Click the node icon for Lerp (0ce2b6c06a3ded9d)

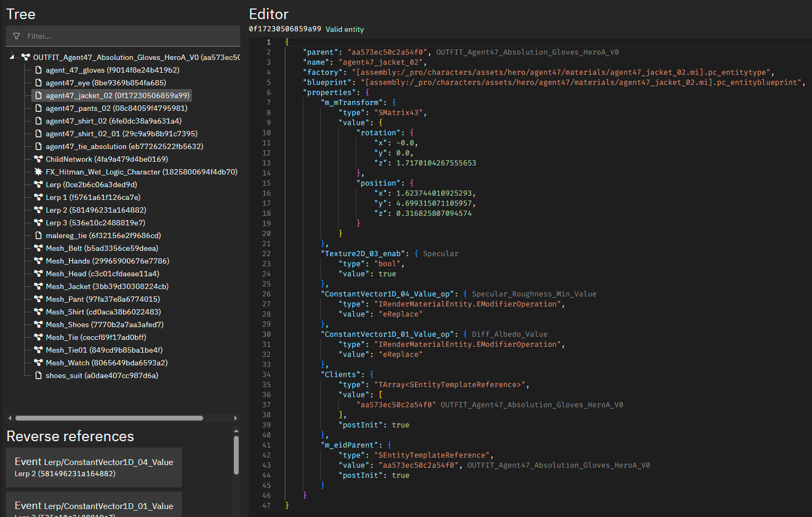[38, 185]
